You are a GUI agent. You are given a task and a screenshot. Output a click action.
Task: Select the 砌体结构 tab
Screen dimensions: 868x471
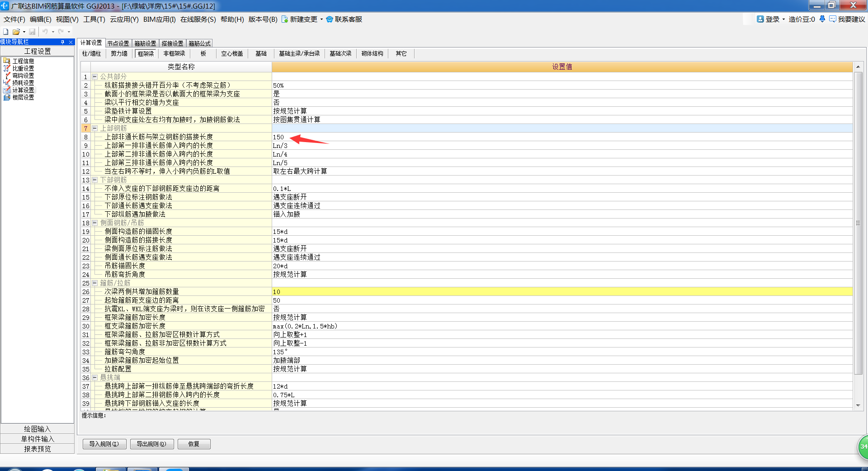(373, 53)
